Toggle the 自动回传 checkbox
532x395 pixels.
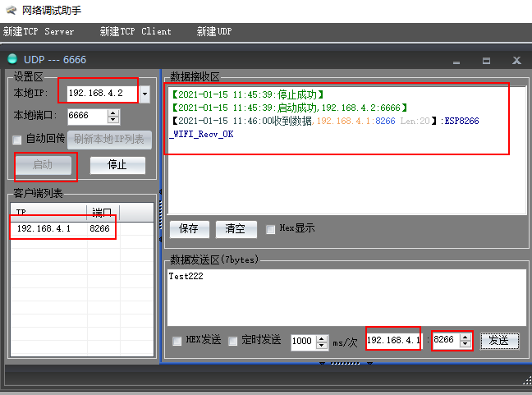pyautogui.click(x=16, y=140)
